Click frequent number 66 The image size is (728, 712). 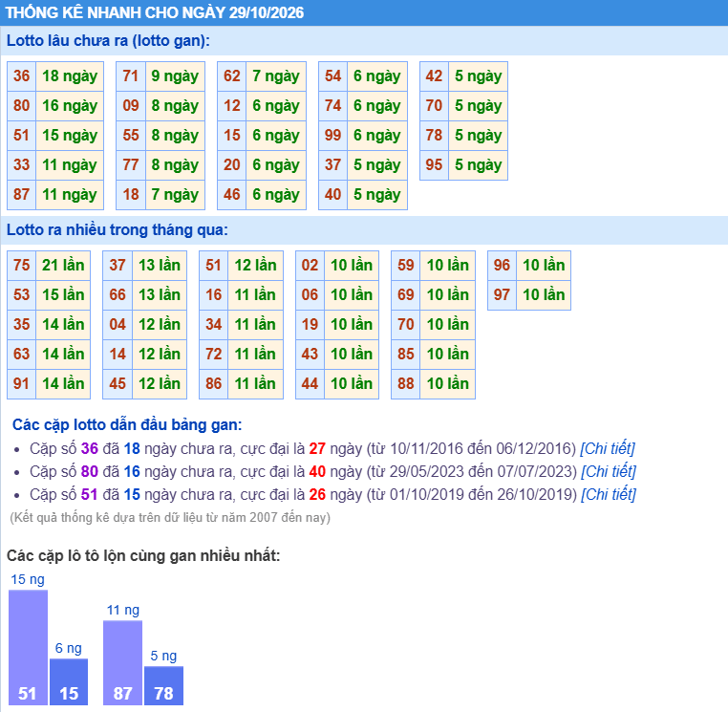click(x=118, y=295)
